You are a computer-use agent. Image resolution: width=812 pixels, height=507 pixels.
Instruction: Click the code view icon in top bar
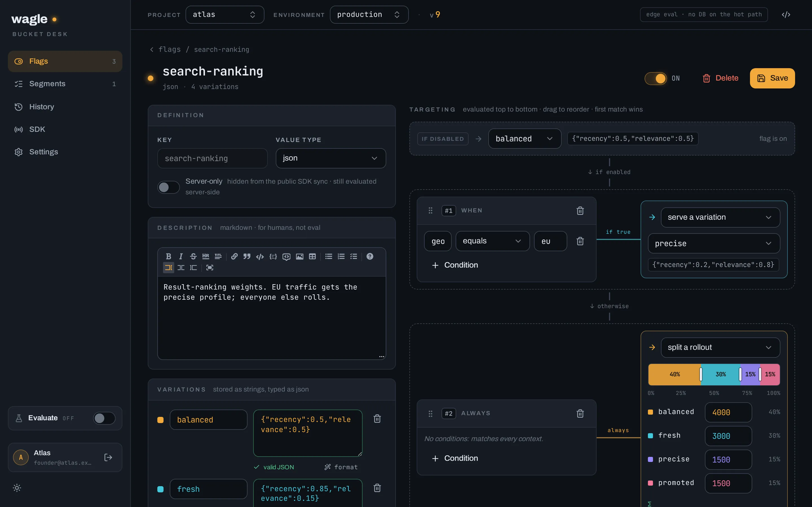click(786, 14)
